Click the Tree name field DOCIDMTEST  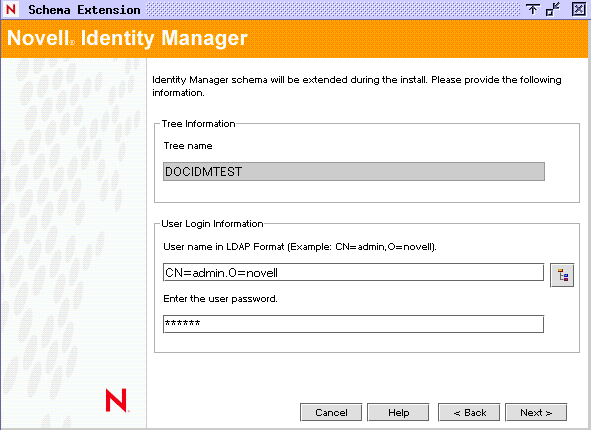tap(354, 171)
